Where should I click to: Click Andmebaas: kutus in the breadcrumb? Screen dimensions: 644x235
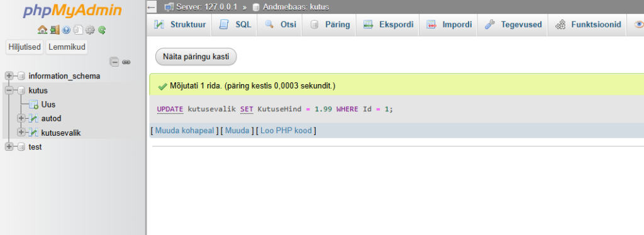(296, 7)
